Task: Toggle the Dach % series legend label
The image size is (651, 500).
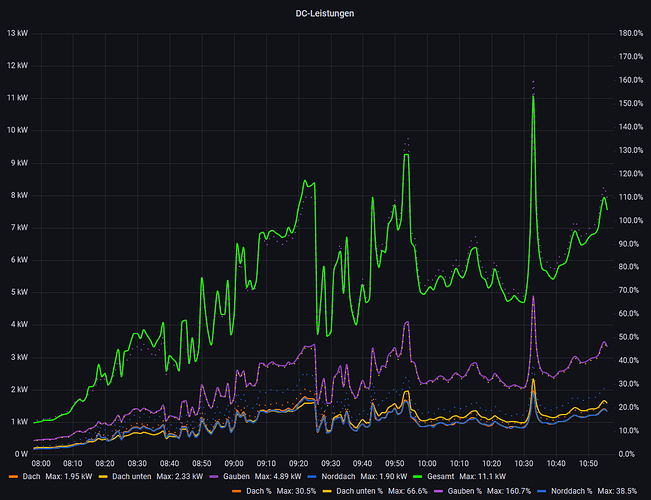Action: click(x=258, y=491)
